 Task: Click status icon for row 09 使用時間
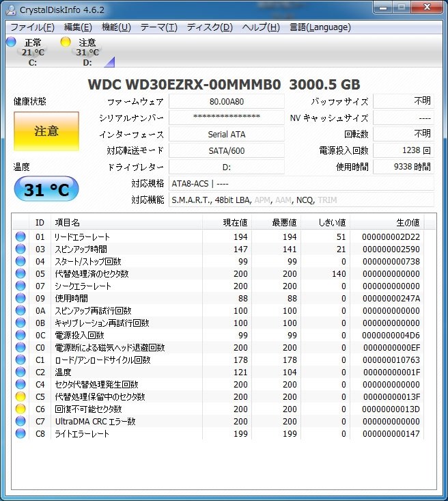[x=20, y=298]
